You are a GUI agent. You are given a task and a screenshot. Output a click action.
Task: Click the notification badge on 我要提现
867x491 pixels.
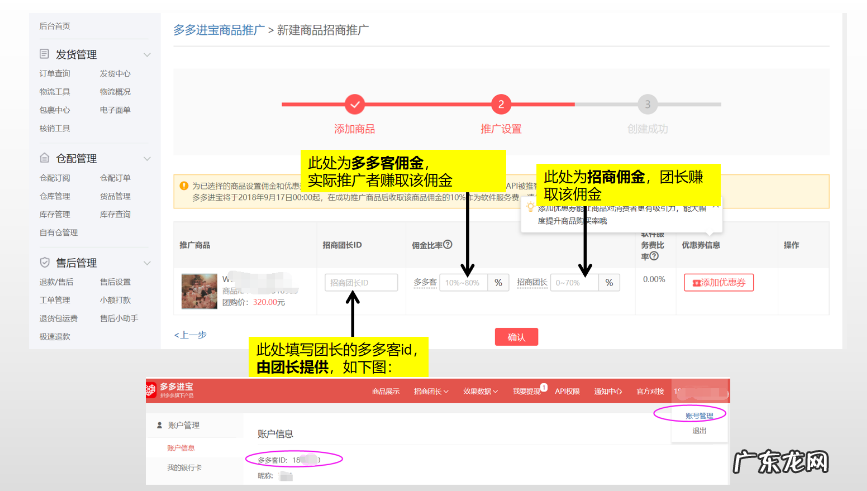tap(544, 387)
